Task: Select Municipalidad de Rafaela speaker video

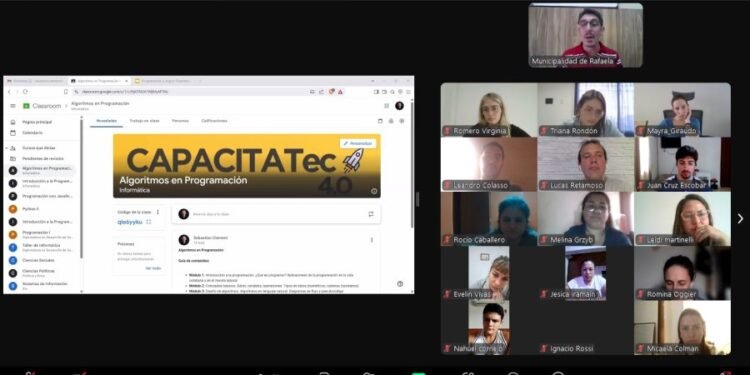Action: coord(585,35)
